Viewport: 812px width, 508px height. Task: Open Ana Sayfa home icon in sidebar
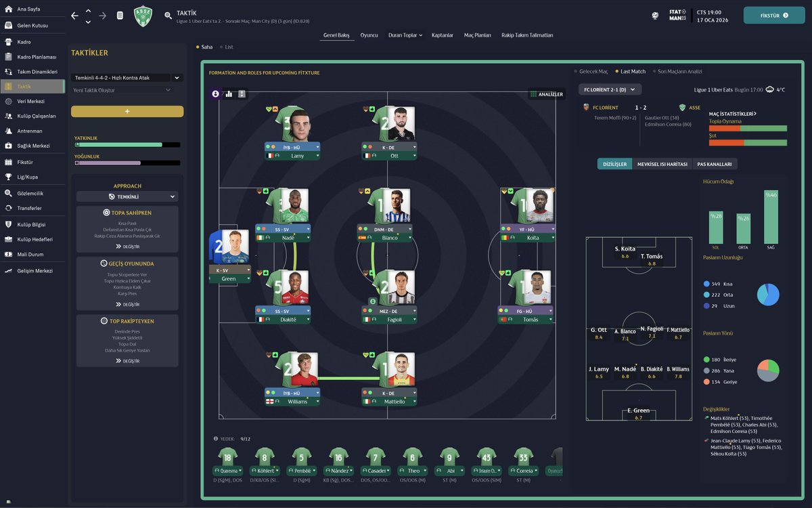tap(9, 9)
